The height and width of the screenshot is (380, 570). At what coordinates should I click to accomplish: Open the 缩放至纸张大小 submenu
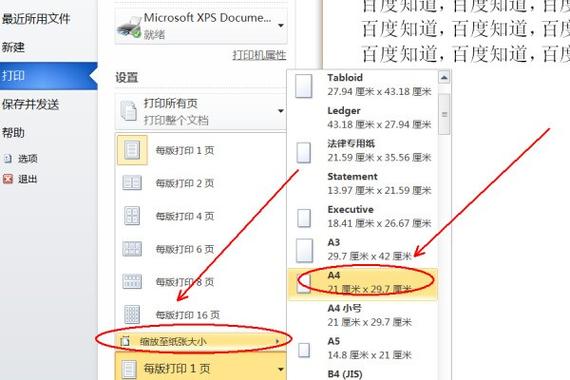201,341
